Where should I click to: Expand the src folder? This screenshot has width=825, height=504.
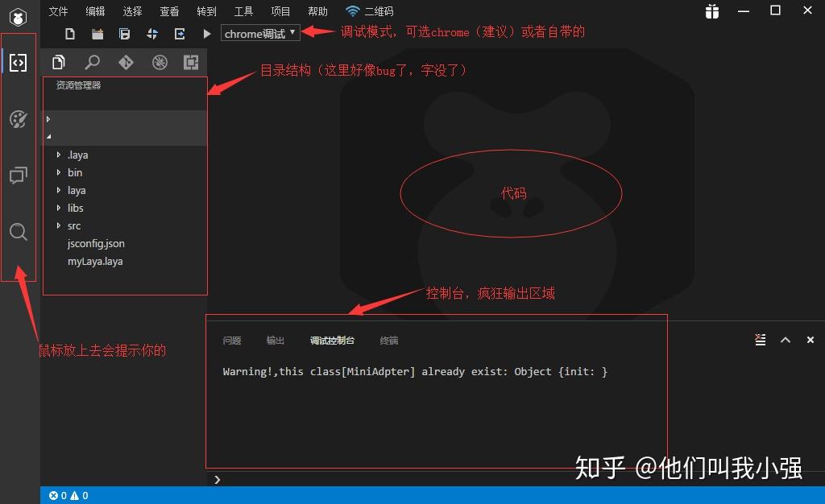[x=73, y=225]
